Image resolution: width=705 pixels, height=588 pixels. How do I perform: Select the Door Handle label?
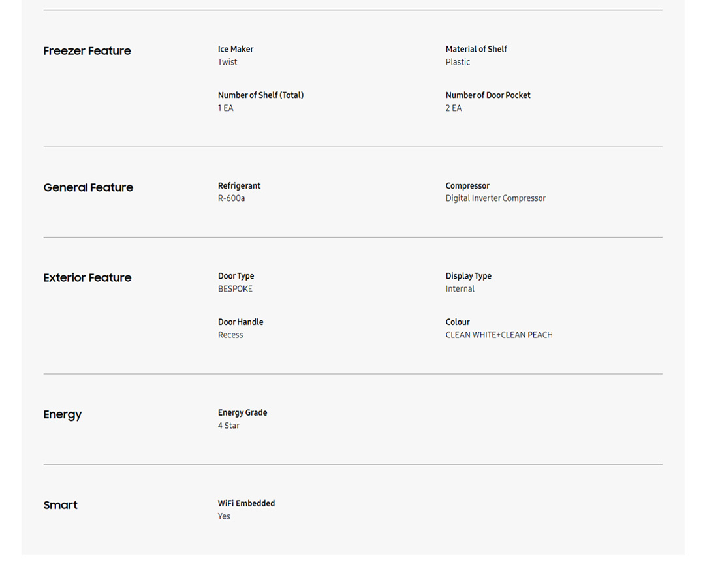[x=240, y=322]
